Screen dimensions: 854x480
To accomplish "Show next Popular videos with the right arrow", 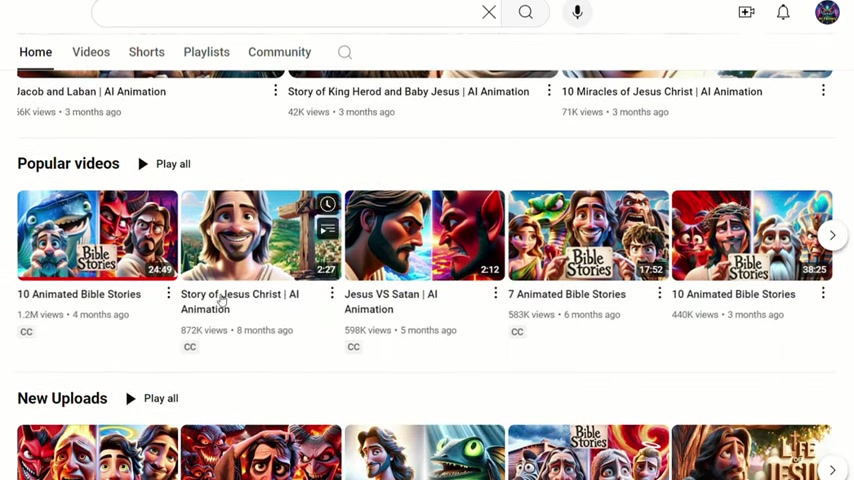I will [832, 235].
